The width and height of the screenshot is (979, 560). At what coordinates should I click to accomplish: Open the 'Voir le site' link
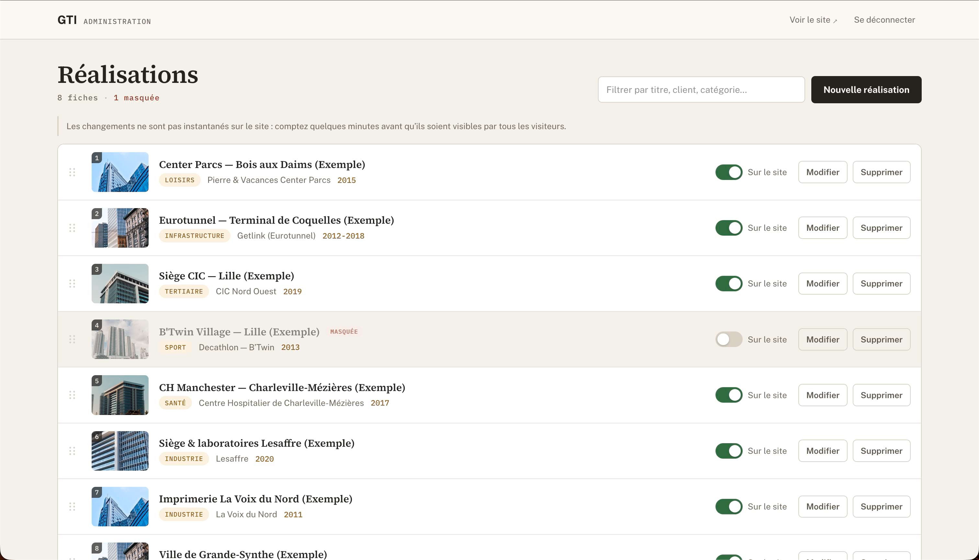[x=813, y=20]
